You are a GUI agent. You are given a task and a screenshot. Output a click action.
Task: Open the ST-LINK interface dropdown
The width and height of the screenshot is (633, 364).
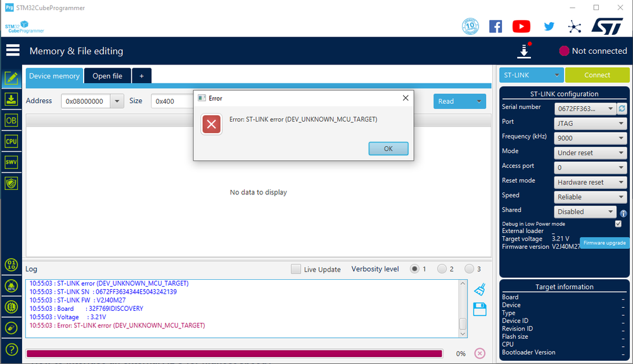point(531,75)
